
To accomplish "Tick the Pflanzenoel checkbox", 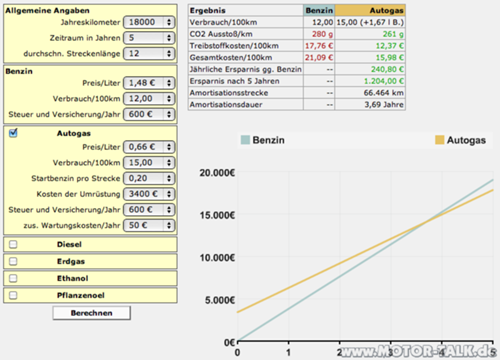I will pos(13,295).
